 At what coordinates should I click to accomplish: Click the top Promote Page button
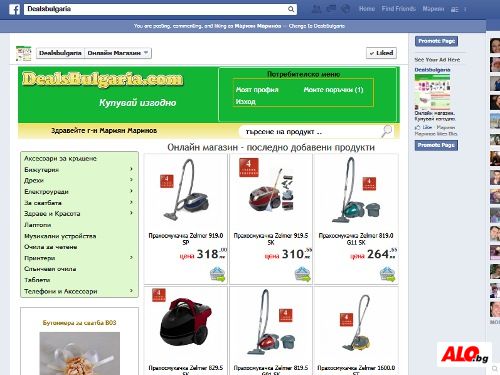point(436,41)
